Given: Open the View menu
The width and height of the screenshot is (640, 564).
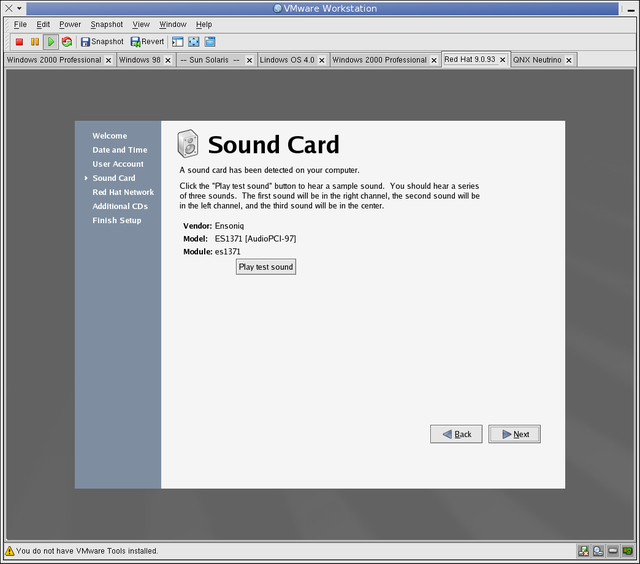Looking at the screenshot, I should click(x=141, y=24).
